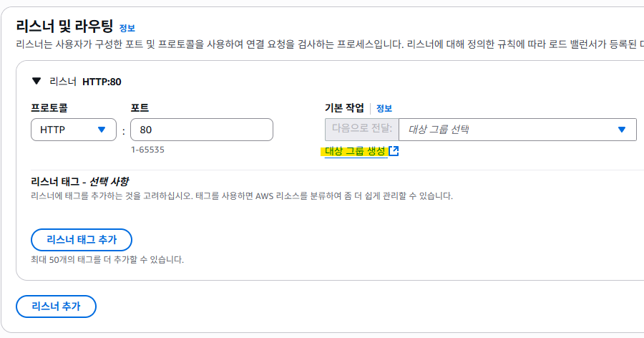644x338 pixels.
Task: Click the 기본 작업 field label
Action: [344, 108]
